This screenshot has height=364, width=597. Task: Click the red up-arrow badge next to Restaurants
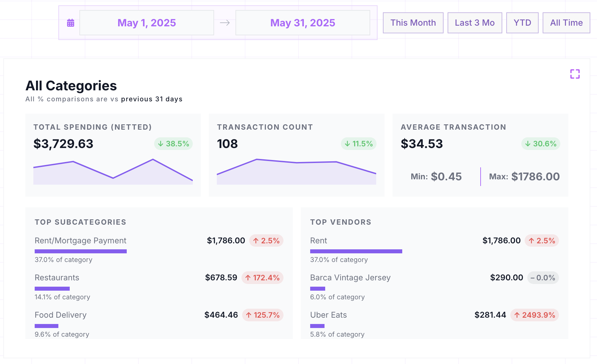(x=262, y=278)
